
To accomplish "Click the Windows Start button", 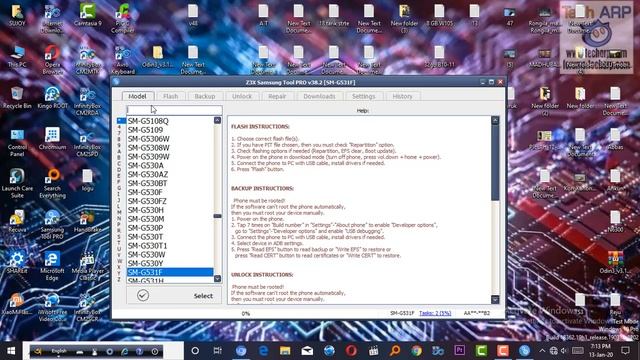I will tap(11, 351).
